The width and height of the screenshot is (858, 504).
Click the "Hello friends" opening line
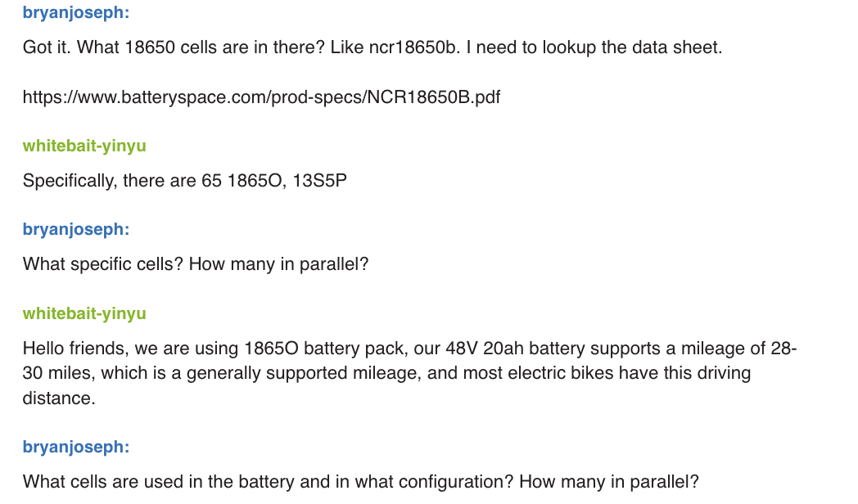(409, 349)
